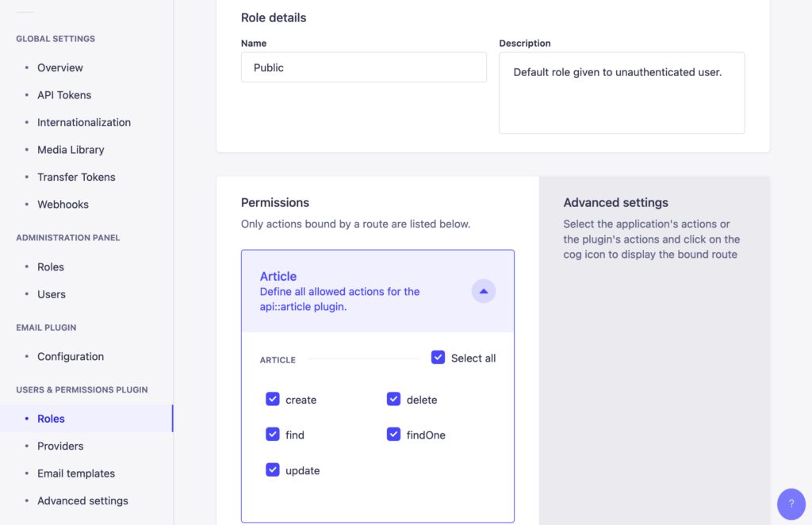Open Webhooks settings
Screen dimensions: 812x525
63,205
